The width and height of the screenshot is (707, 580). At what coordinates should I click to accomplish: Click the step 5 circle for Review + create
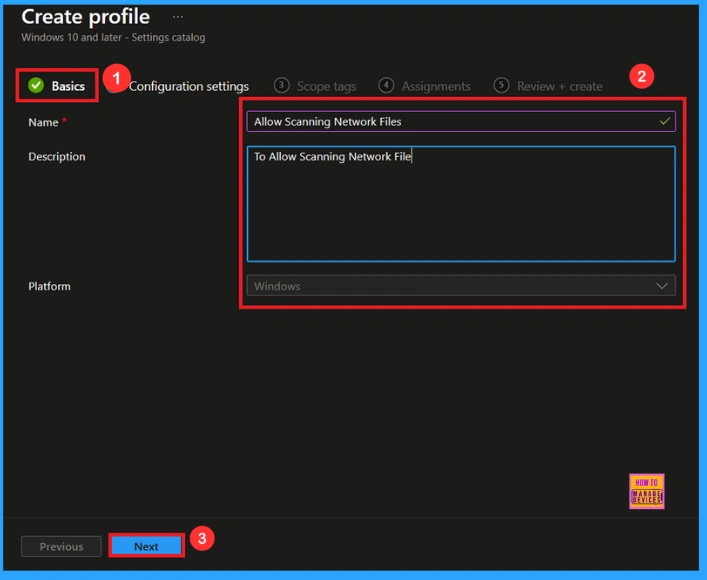coord(502,86)
